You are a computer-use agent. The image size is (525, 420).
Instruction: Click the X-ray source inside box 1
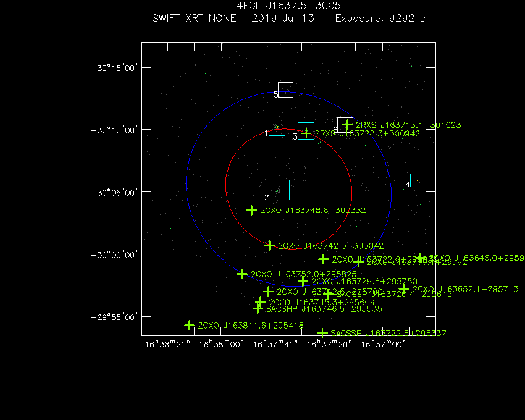[277, 127]
